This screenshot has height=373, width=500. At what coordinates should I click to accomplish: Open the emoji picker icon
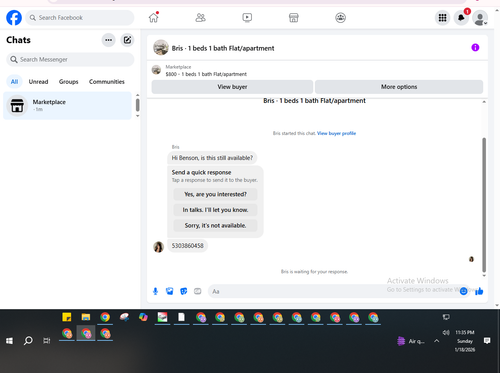[463, 291]
